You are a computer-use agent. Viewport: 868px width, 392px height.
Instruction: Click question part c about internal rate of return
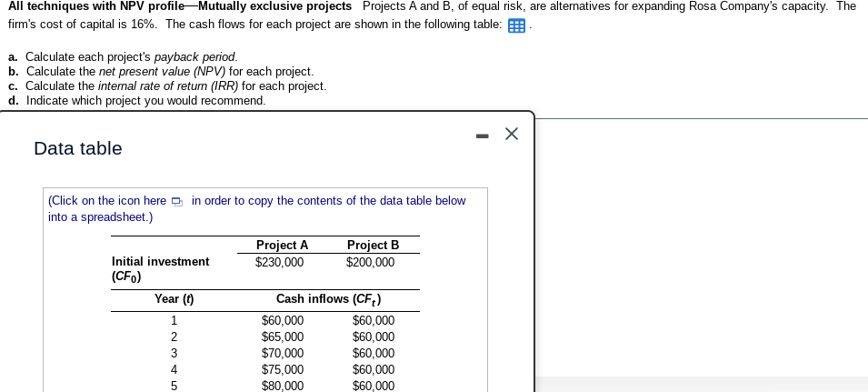pyautogui.click(x=167, y=85)
